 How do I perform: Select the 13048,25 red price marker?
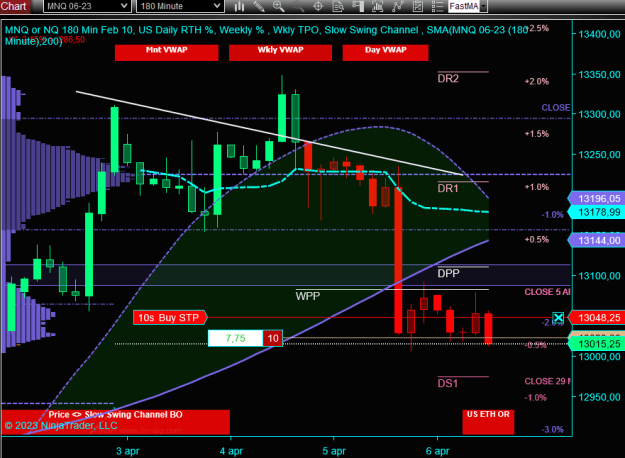coord(597,318)
